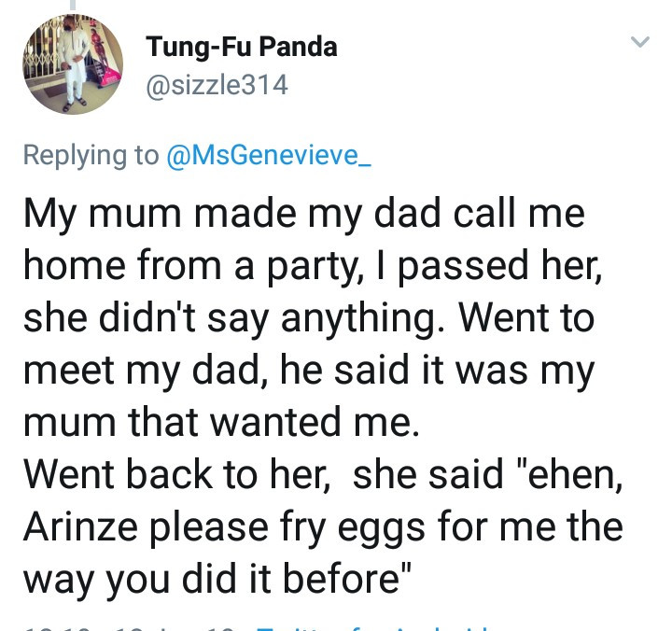Select the tweet timestamp at the bottom

pos(129,628)
